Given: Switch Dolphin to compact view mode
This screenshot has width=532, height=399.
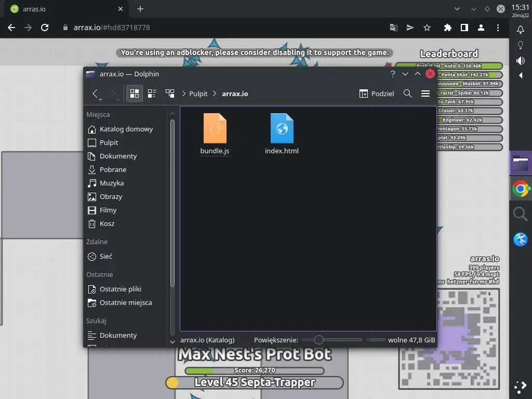Looking at the screenshot, I should [152, 94].
